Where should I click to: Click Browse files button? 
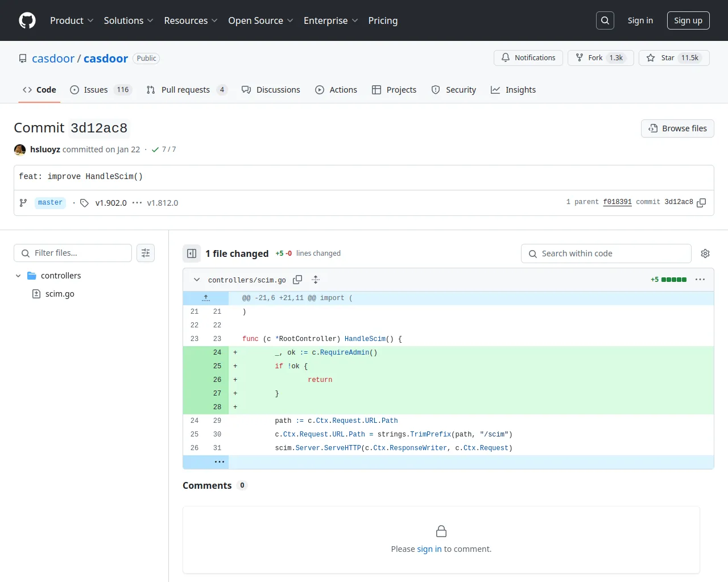point(677,128)
